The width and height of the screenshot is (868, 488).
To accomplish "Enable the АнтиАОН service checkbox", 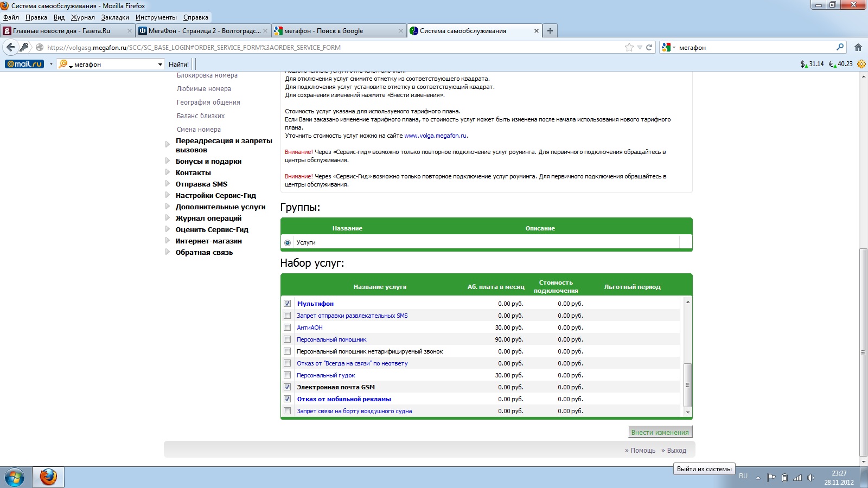I will pyautogui.click(x=288, y=328).
